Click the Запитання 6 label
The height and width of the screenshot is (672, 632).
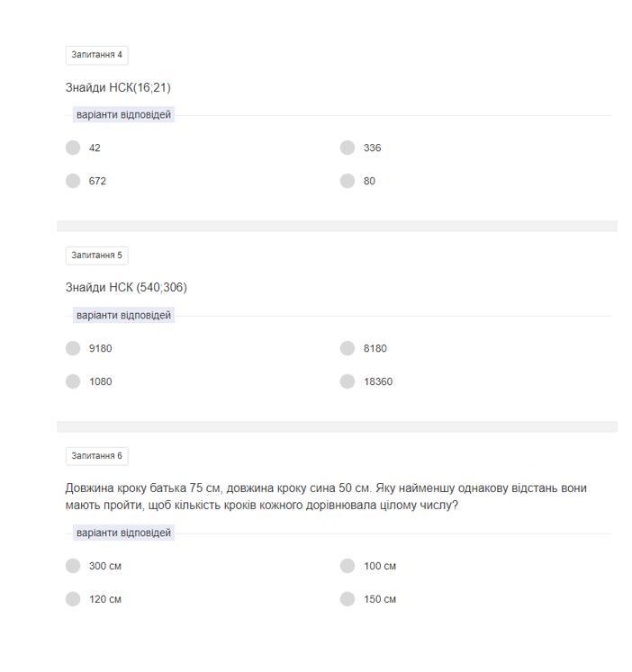[x=97, y=456]
